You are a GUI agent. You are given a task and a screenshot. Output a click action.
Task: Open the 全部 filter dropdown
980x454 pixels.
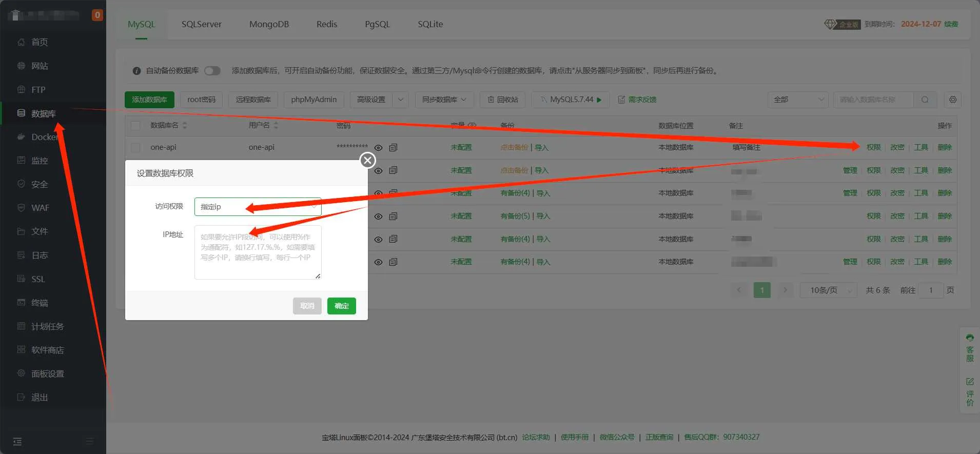(x=798, y=100)
